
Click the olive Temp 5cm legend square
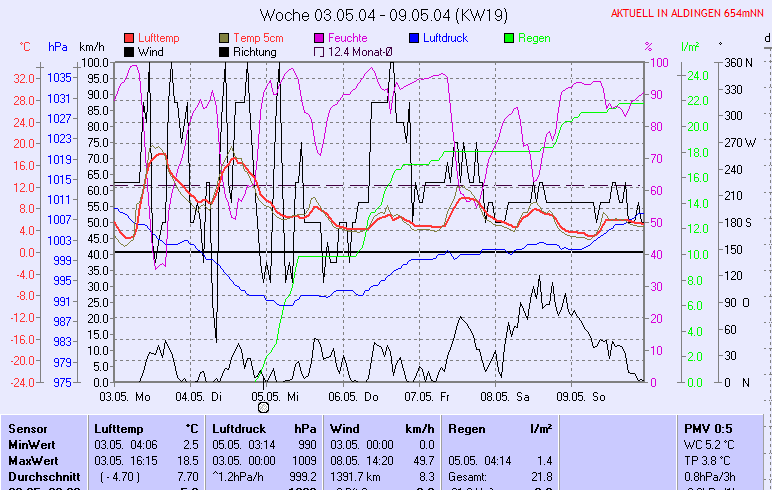coord(224,37)
